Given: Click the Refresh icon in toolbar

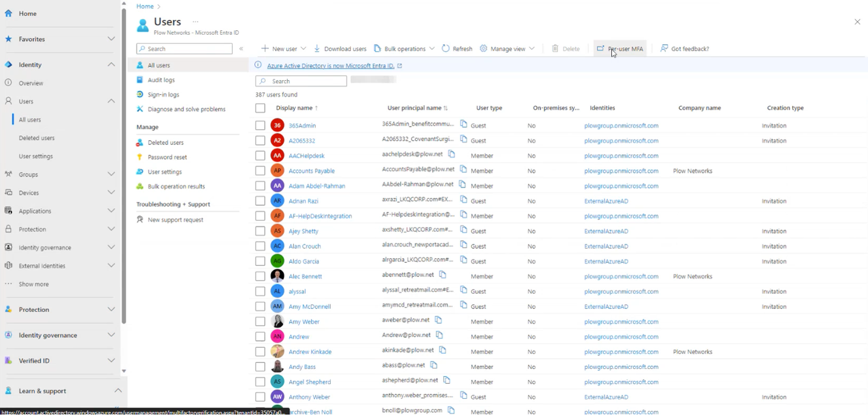Looking at the screenshot, I should coord(446,49).
